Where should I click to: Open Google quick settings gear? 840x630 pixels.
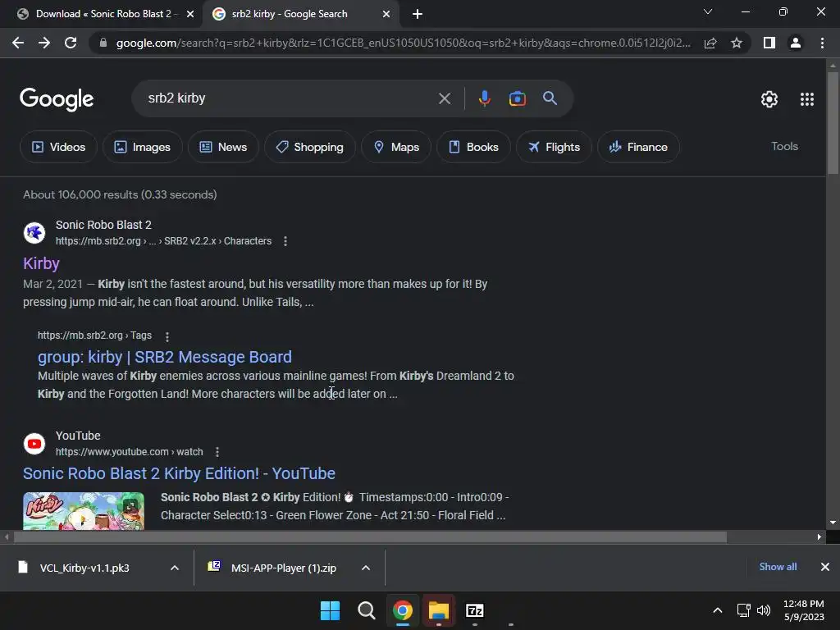pyautogui.click(x=769, y=99)
